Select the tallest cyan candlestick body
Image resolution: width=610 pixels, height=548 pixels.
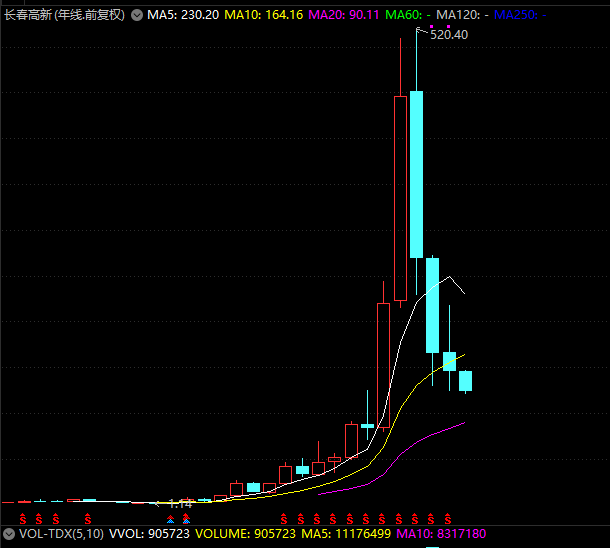pos(416,174)
